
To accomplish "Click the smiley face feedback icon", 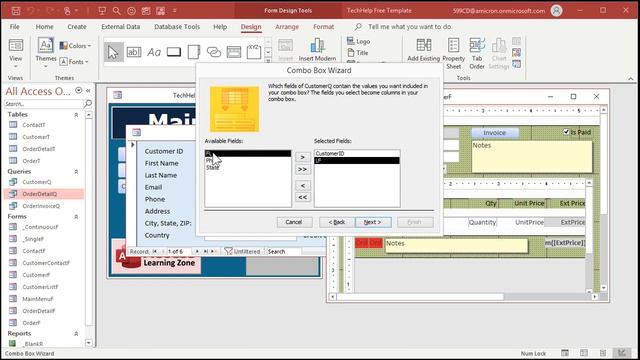I will point(131,11).
